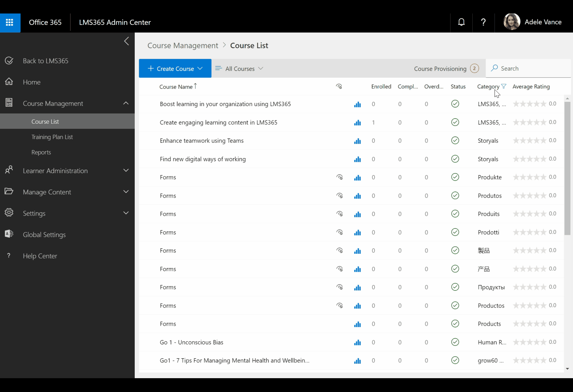Sort by Average Rating column header
Image resolution: width=573 pixels, height=392 pixels.
coord(531,86)
